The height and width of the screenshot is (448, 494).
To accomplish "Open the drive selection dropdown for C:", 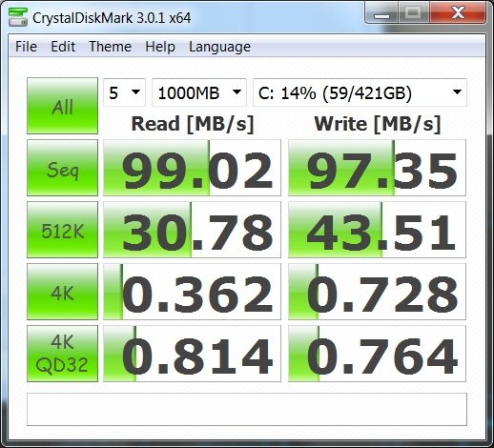I will pyautogui.click(x=360, y=92).
